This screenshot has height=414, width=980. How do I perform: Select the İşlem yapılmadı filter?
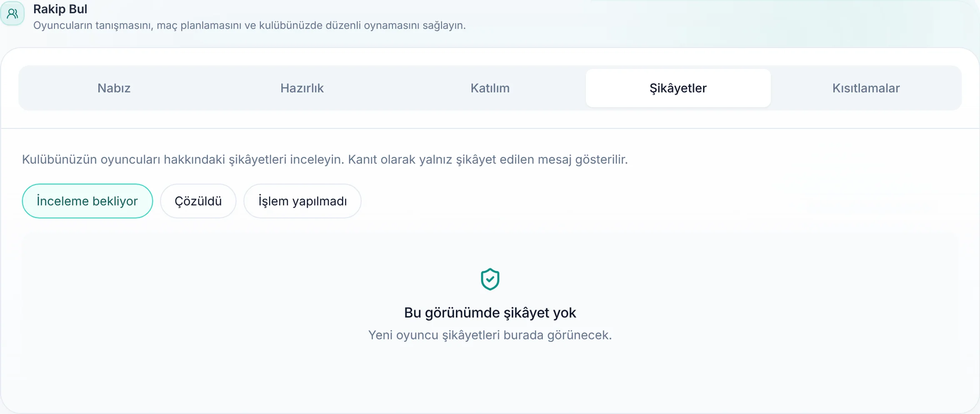302,201
